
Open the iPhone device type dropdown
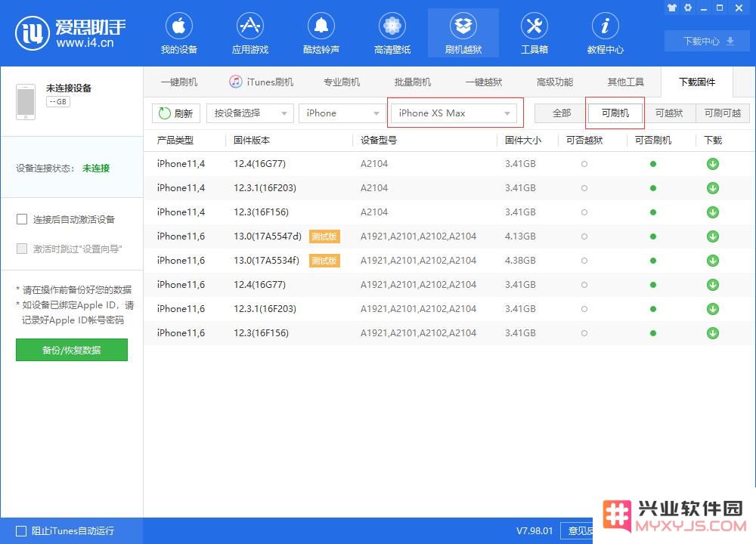(342, 113)
